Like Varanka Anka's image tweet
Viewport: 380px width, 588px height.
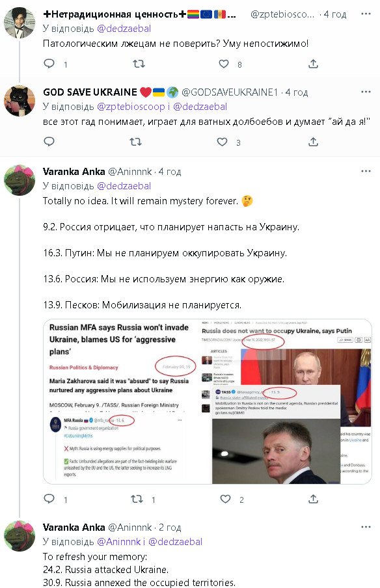[225, 499]
